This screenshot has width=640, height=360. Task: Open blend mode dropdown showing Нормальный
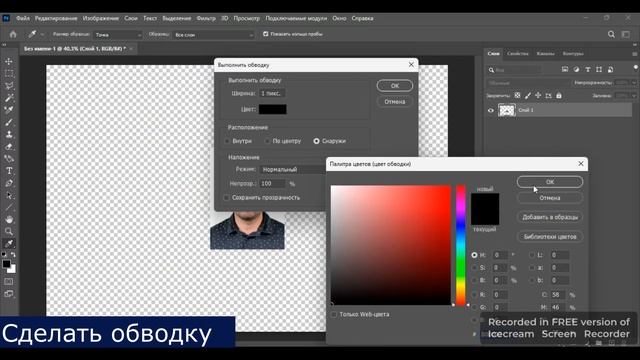(x=293, y=169)
